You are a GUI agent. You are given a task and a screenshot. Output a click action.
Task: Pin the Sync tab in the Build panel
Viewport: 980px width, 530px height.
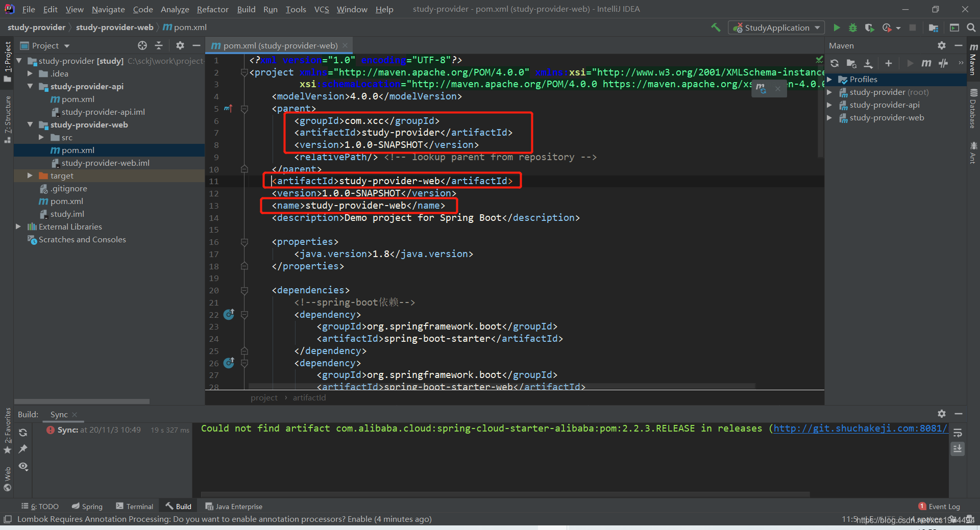(x=23, y=449)
